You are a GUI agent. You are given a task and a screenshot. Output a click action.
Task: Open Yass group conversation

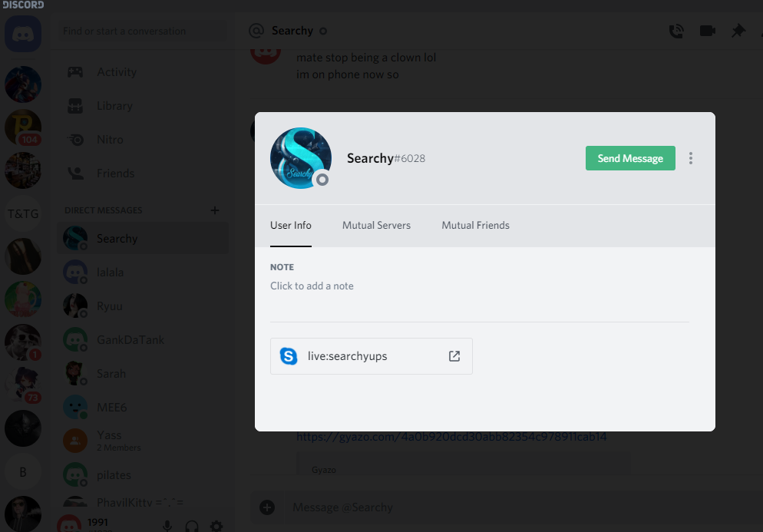[x=143, y=441]
